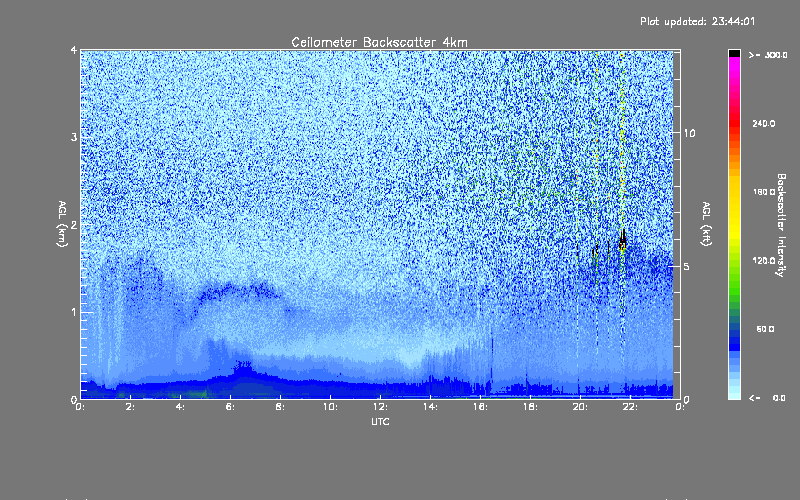Click the '12:' UTC tick label
This screenshot has width=800, height=500.
click(x=380, y=407)
